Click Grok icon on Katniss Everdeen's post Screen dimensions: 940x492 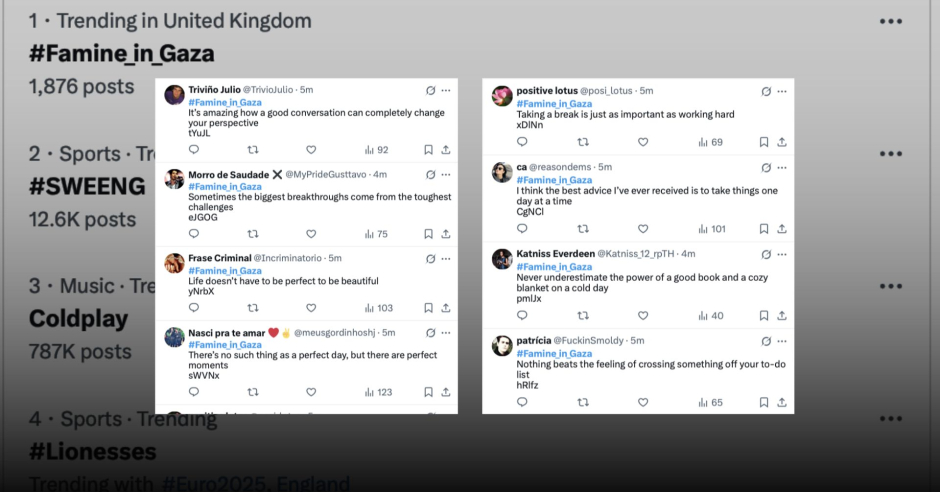click(x=766, y=255)
